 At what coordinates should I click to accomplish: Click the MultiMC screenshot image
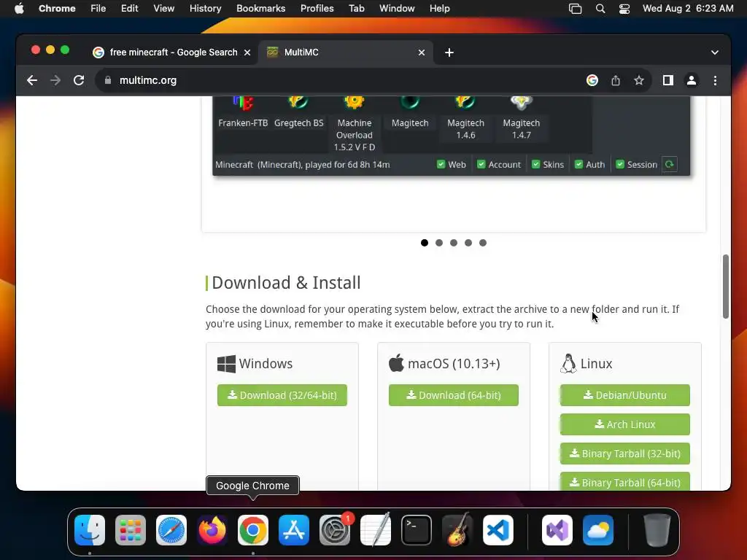coord(451,136)
